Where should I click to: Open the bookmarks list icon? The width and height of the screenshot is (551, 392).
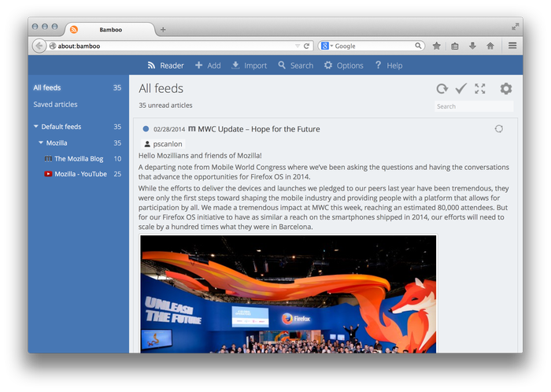[x=455, y=46]
